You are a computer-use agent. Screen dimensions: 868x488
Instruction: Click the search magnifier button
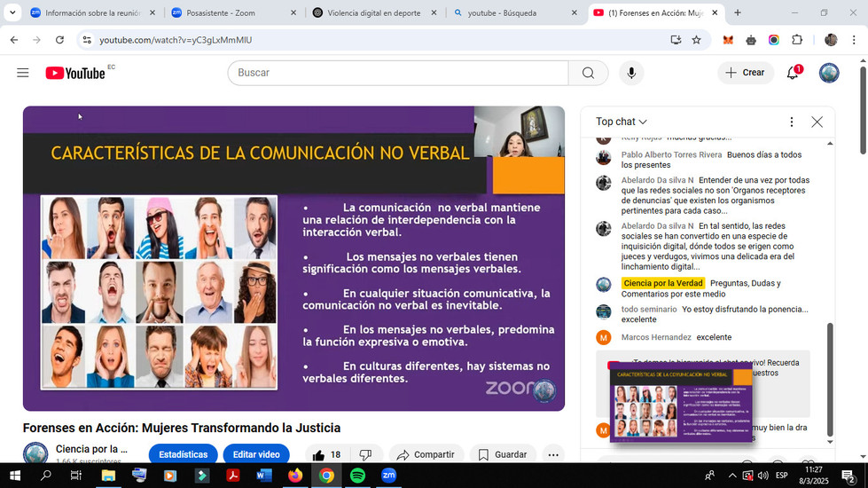588,73
